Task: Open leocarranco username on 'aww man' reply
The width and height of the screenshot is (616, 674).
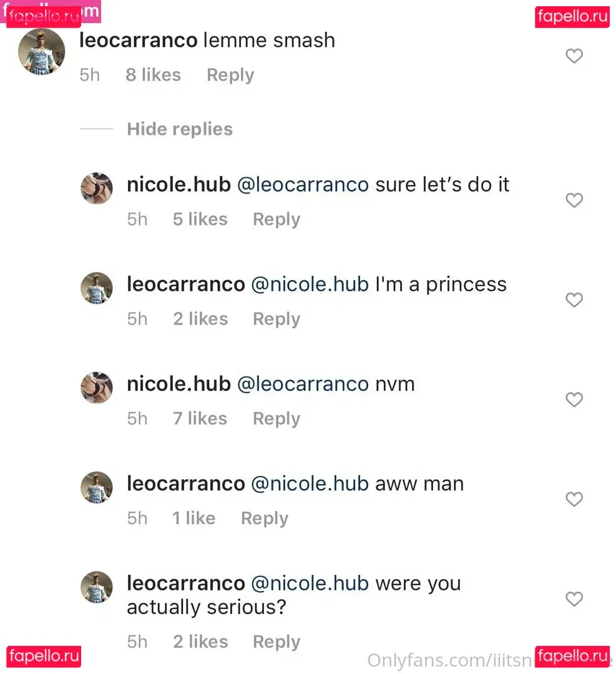Action: click(x=185, y=484)
